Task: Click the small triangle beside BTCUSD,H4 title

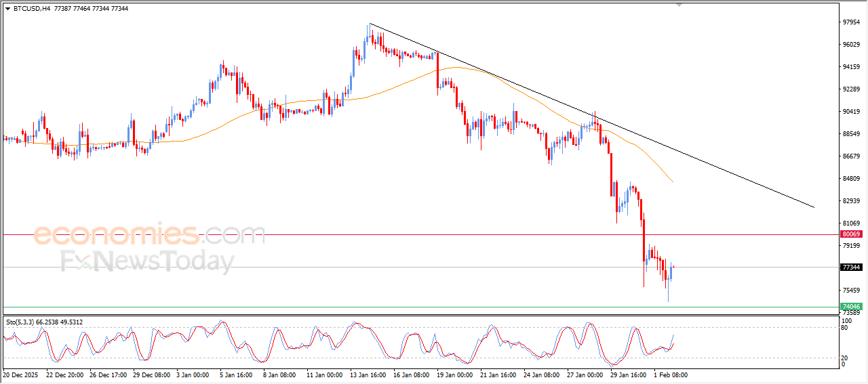Action: (x=7, y=9)
